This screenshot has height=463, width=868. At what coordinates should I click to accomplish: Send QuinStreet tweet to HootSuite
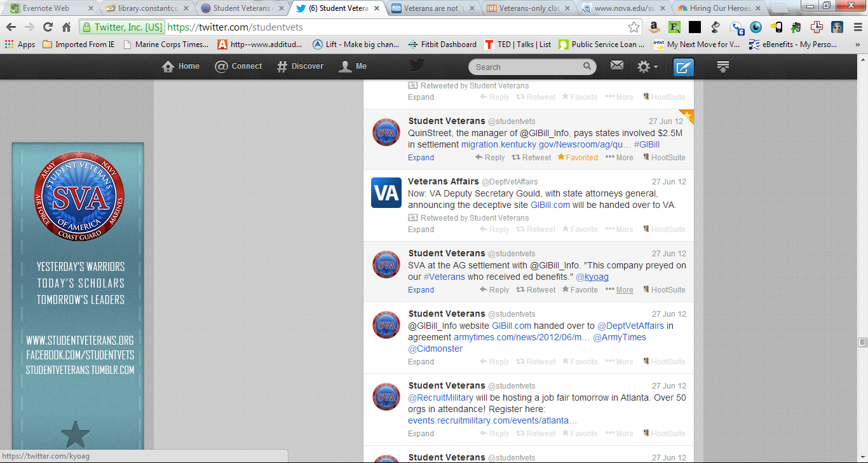(664, 158)
